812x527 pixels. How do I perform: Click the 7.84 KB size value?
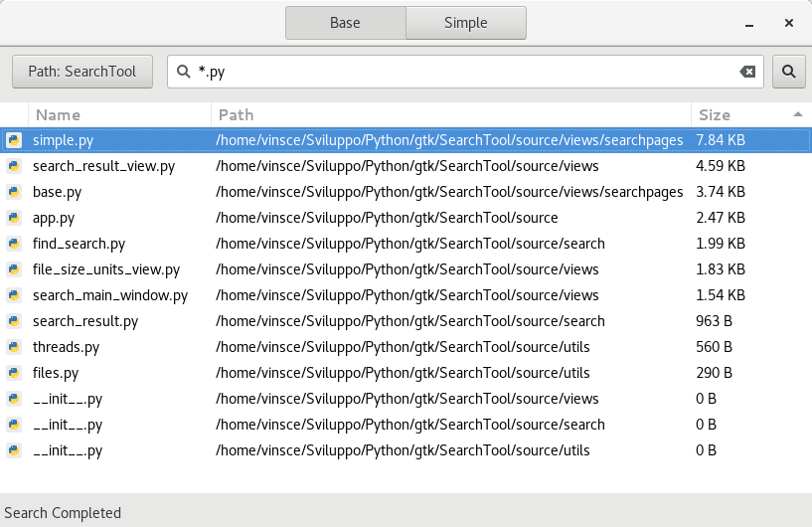(x=721, y=140)
